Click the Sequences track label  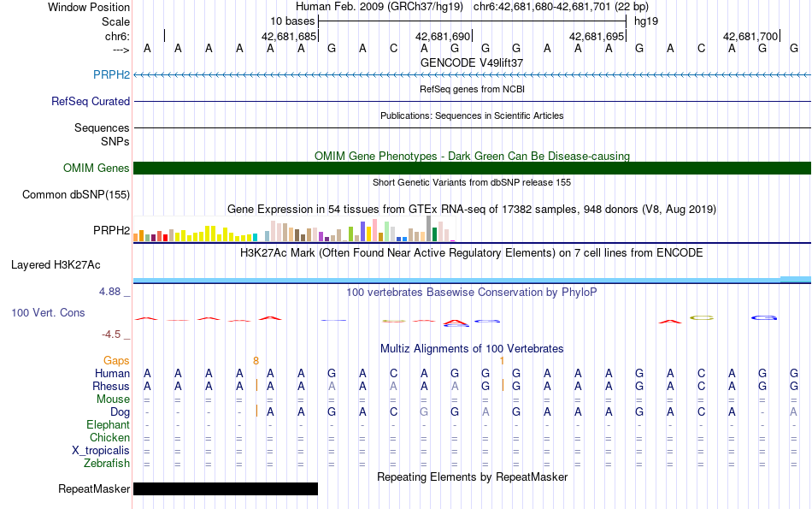tap(102, 127)
